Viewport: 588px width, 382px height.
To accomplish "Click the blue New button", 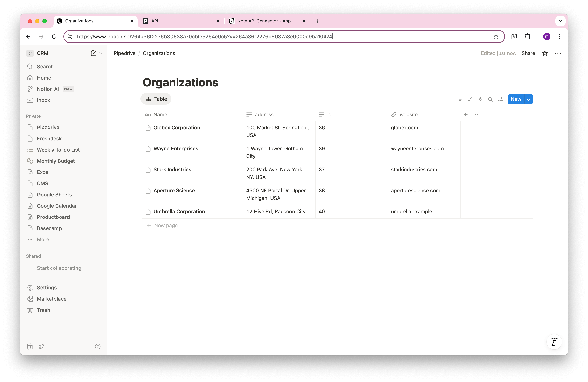I will point(516,99).
